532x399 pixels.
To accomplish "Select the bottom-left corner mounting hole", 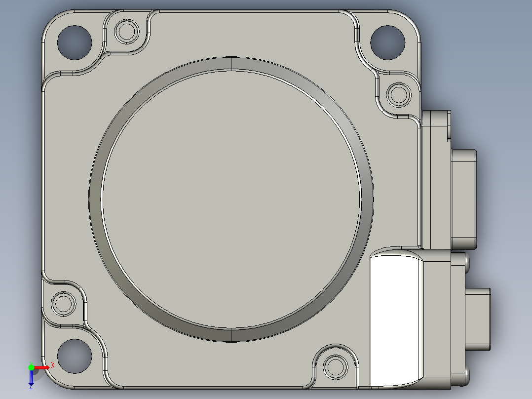I will (x=75, y=356).
